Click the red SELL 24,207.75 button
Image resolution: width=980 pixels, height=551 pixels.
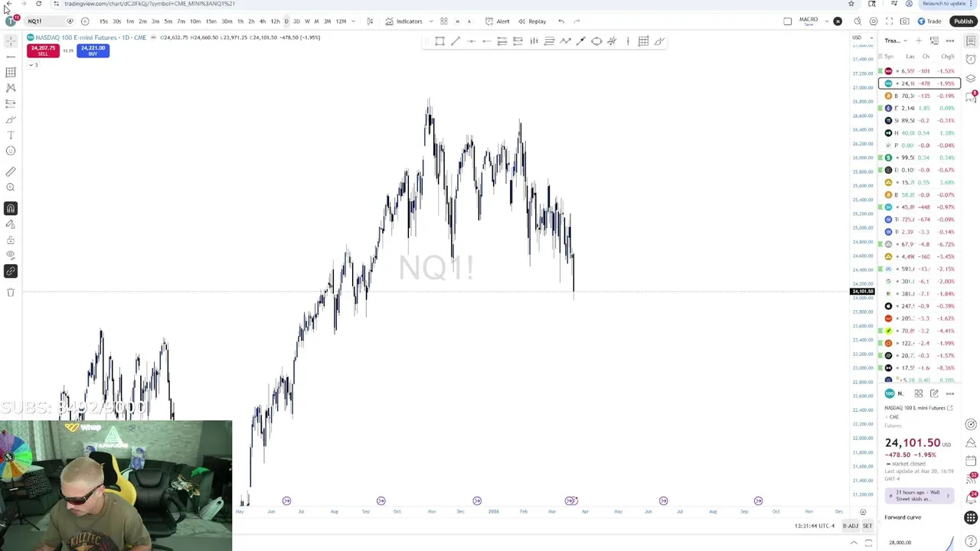43,51
